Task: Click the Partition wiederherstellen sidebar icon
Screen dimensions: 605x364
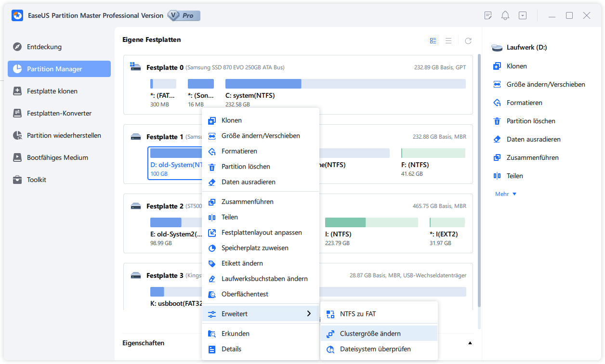Action: [x=17, y=135]
